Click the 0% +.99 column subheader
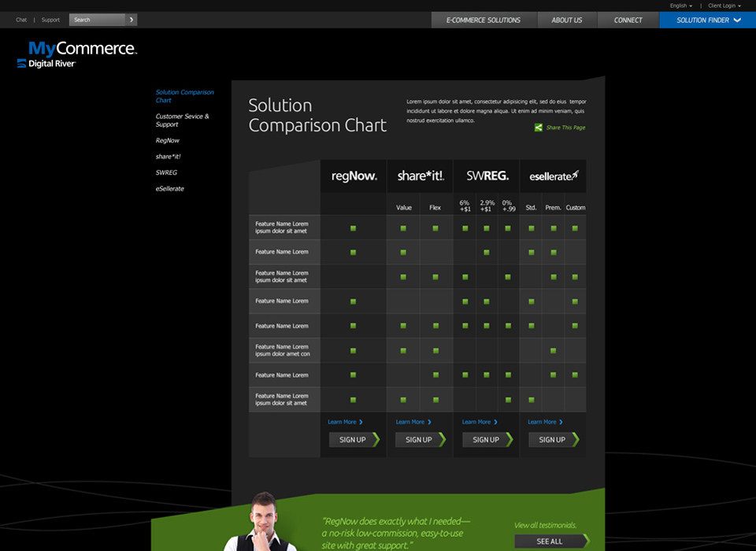 click(x=508, y=206)
